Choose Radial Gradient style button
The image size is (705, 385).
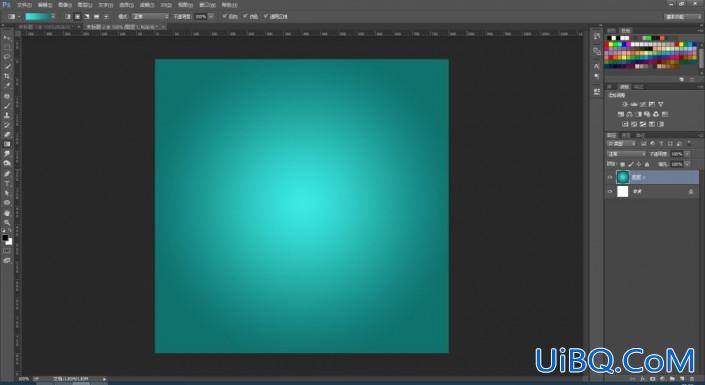77,17
